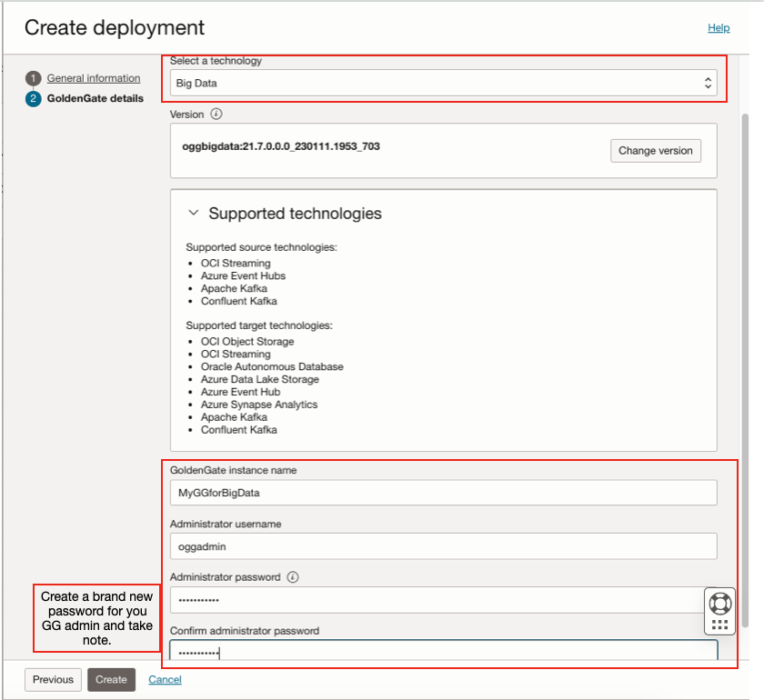Image resolution: width=764 pixels, height=700 pixels.
Task: Click 'OCI Object Storage' list item
Action: click(x=247, y=342)
